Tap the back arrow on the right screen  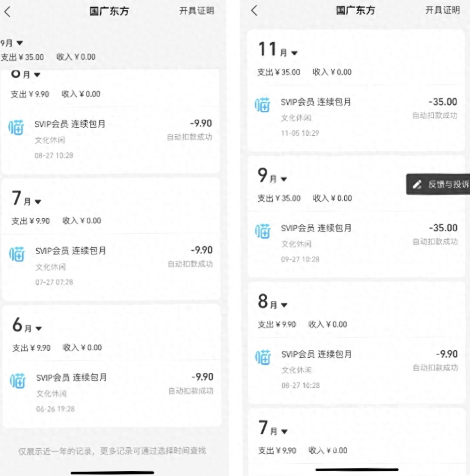tap(254, 10)
